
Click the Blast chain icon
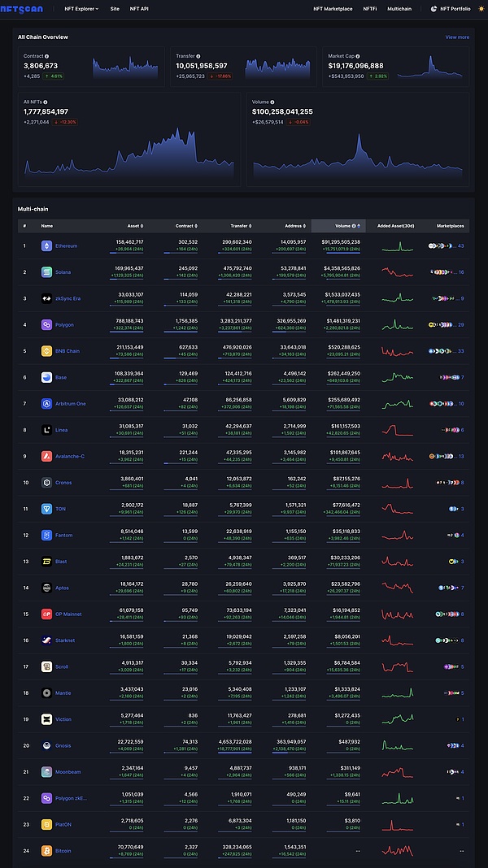[x=46, y=562]
